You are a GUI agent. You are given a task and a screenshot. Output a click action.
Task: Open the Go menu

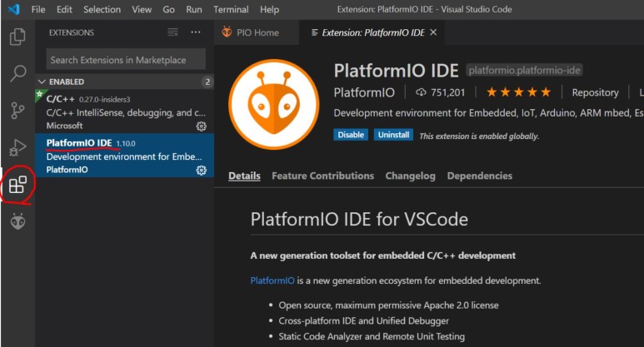coord(168,9)
